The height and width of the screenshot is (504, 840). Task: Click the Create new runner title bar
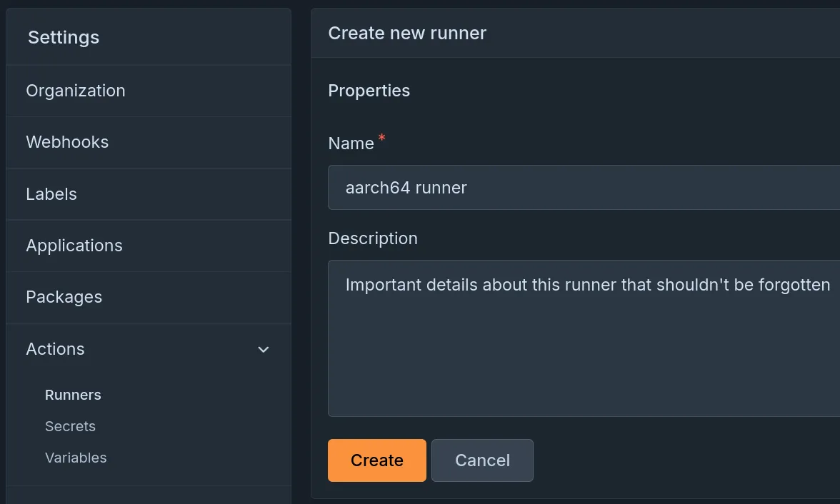click(407, 33)
